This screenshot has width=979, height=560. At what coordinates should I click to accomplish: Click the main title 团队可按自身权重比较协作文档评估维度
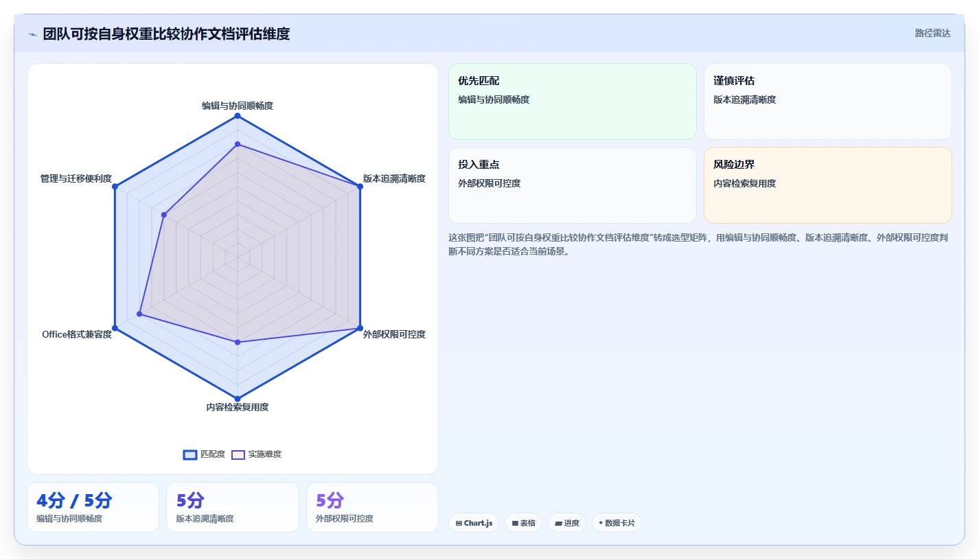[166, 34]
